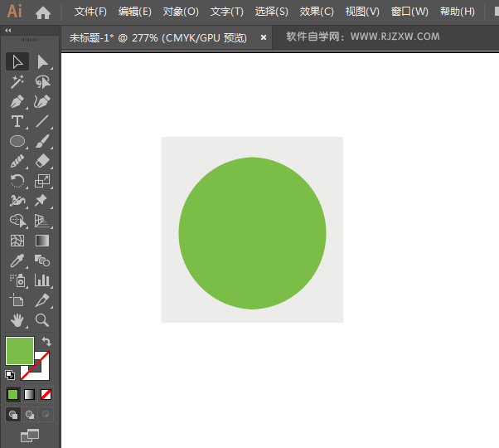Select the Paintbrush tool
The image size is (499, 448).
(x=42, y=141)
